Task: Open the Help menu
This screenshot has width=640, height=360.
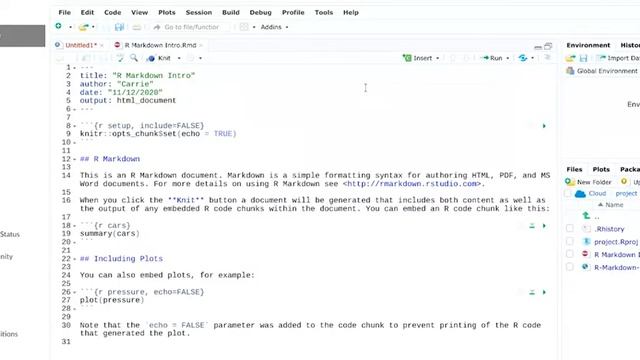Action: tap(351, 13)
